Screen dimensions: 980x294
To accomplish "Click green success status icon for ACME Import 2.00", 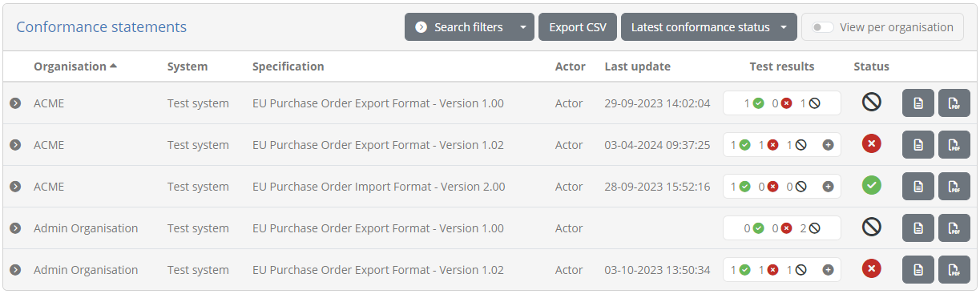I will pyautogui.click(x=872, y=186).
